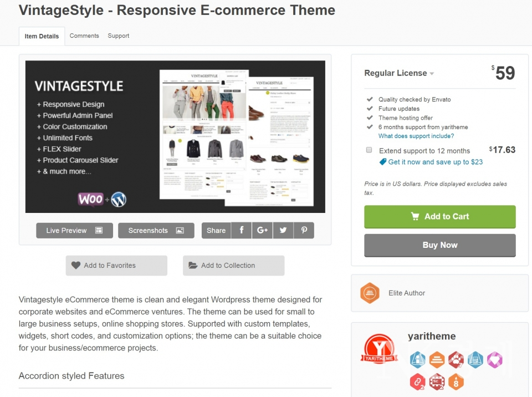Add the theme to Favorites
Screen dimensions: 532x397
[116, 266]
